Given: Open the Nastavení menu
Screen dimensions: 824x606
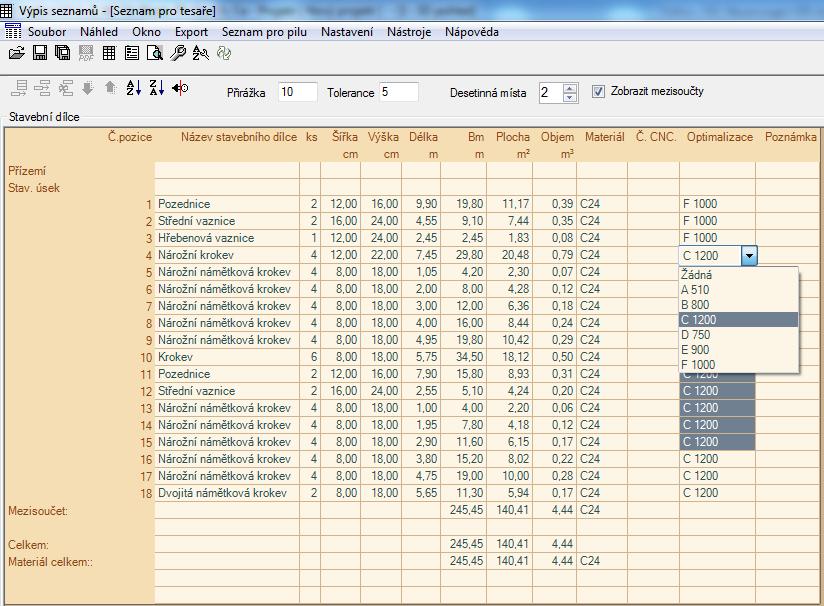Looking at the screenshot, I should point(347,32).
